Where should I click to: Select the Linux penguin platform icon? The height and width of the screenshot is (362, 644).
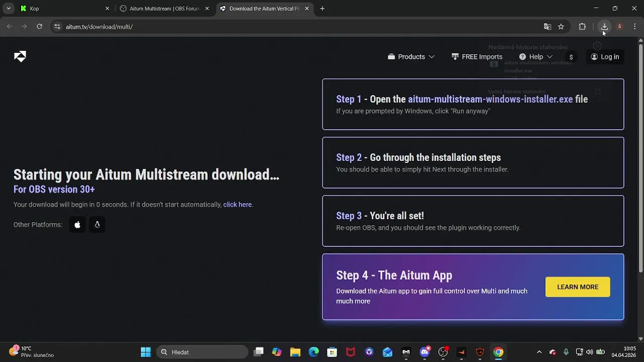(x=97, y=225)
